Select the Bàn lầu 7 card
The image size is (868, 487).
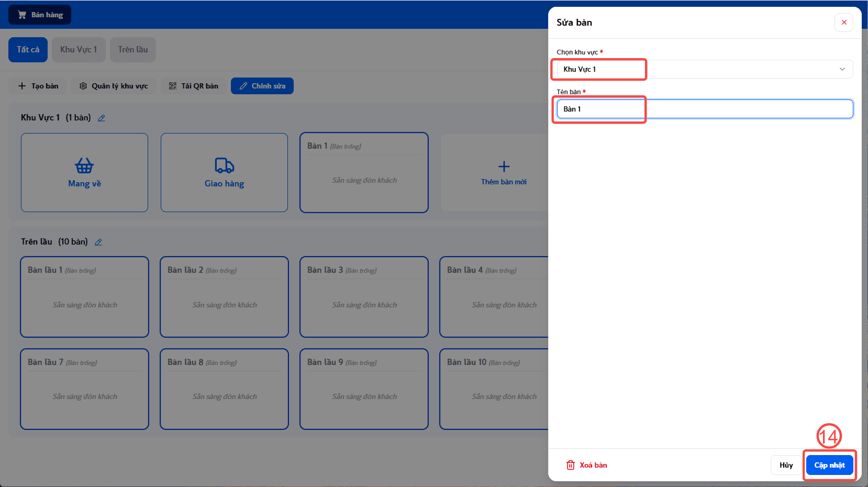(x=84, y=389)
